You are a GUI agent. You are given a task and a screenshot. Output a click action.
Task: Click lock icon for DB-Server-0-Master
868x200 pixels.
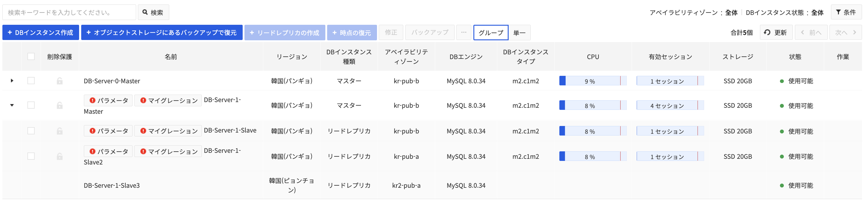tap(60, 81)
